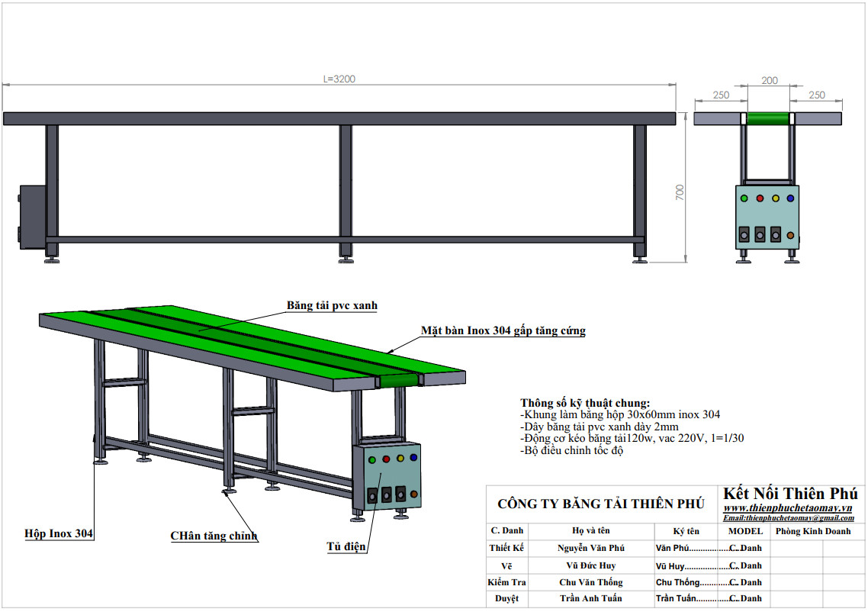Image resolution: width=868 pixels, height=612 pixels.
Task: Click the thienphuchetaomay@gmail.com email link
Action: click(789, 518)
